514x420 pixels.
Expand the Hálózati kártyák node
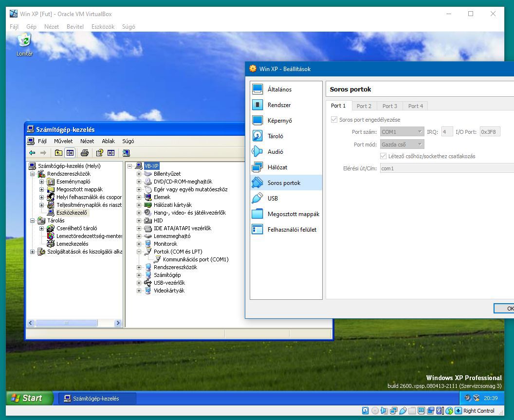point(139,205)
